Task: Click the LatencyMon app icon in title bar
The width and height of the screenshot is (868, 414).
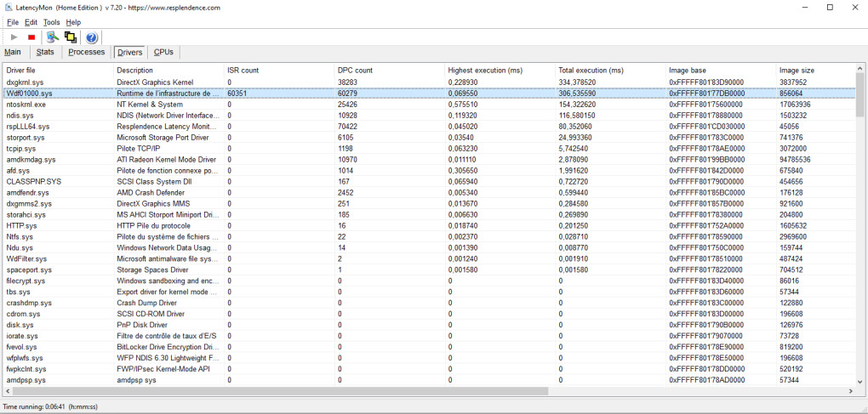Action: click(9, 8)
